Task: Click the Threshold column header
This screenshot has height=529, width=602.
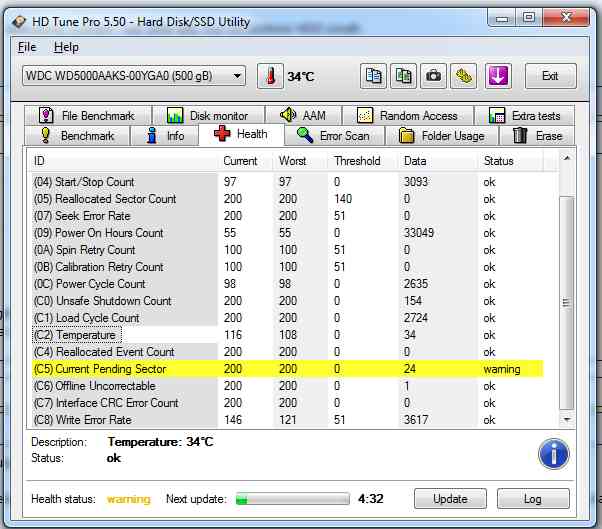Action: click(363, 161)
